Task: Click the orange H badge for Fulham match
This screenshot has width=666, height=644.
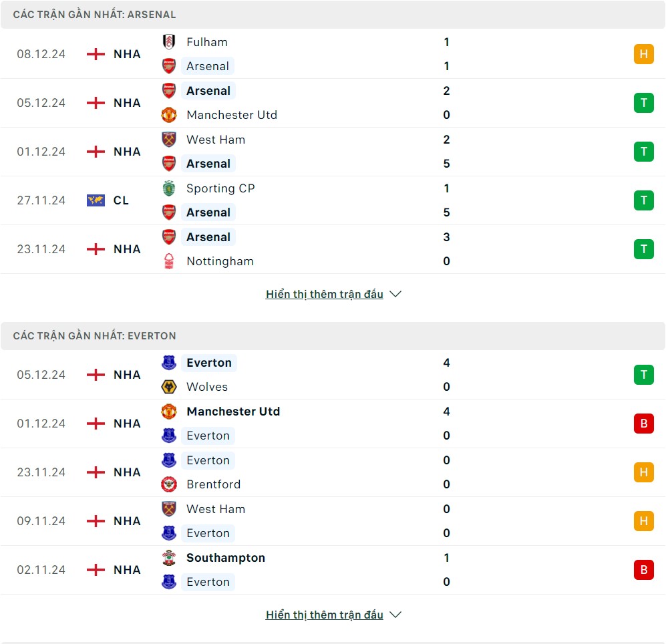Action: [643, 54]
